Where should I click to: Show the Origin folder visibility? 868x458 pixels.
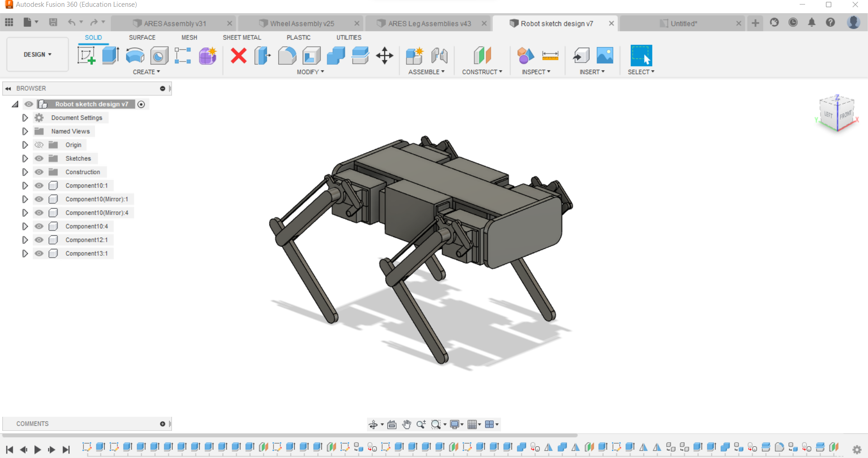point(39,145)
